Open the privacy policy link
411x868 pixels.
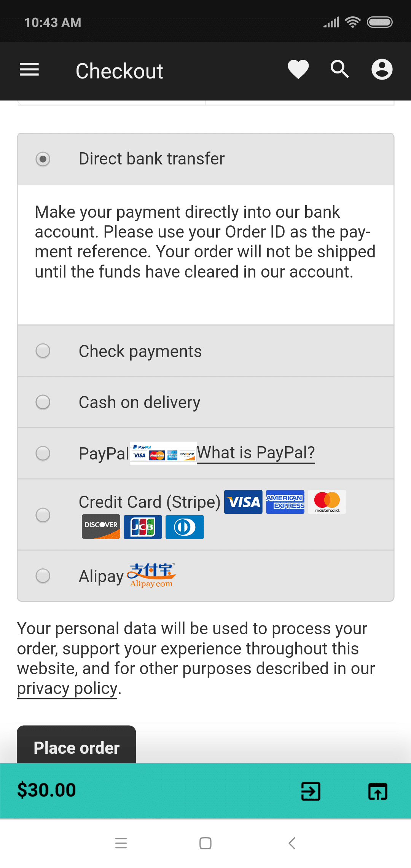(67, 688)
